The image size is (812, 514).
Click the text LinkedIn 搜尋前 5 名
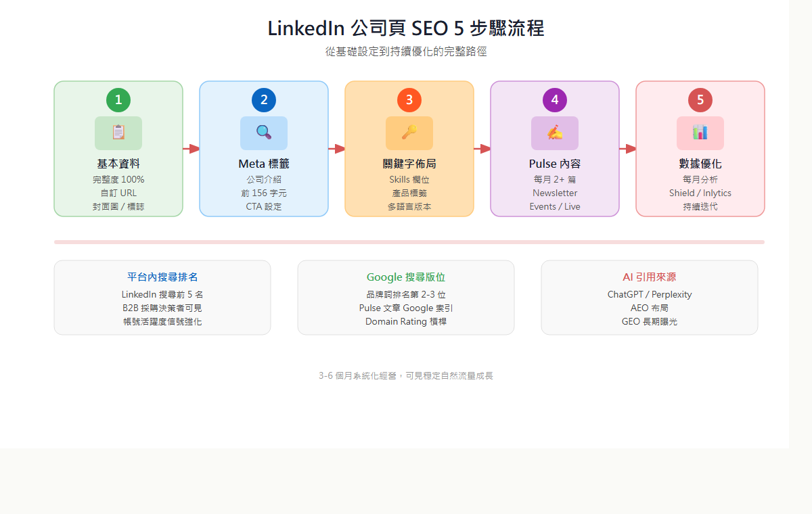[162, 294]
